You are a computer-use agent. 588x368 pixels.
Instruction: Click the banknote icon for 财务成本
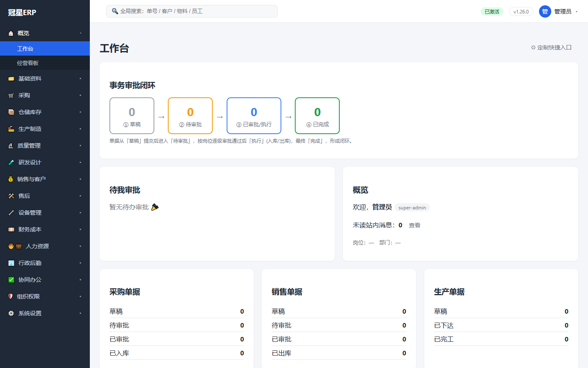11,229
